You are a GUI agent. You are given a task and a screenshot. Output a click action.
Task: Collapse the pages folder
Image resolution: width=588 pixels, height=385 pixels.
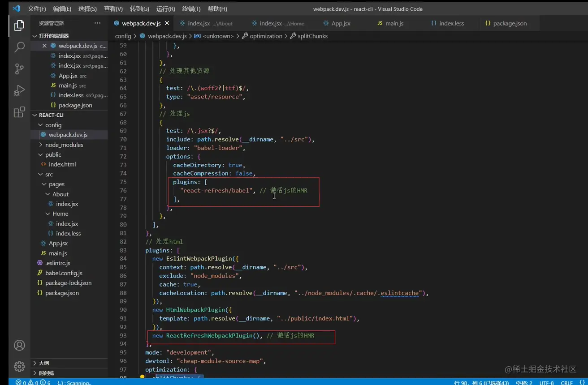(56, 184)
